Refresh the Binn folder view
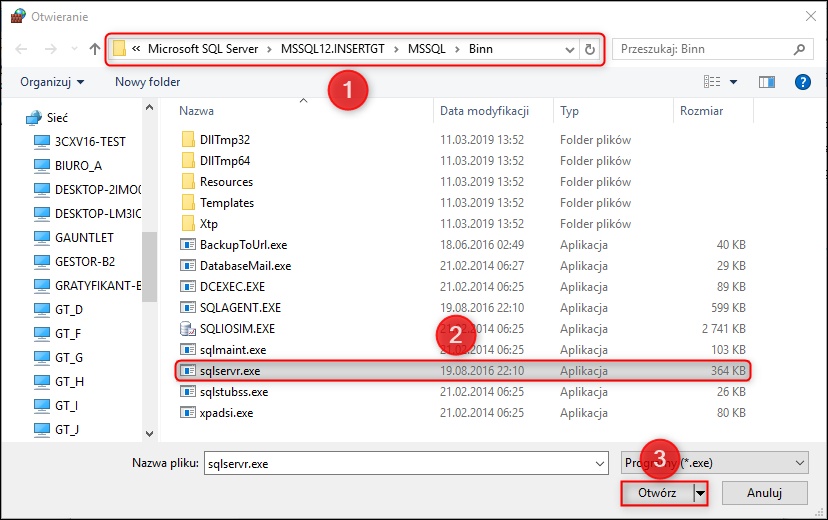Viewport: 828px width, 520px height. [590, 50]
